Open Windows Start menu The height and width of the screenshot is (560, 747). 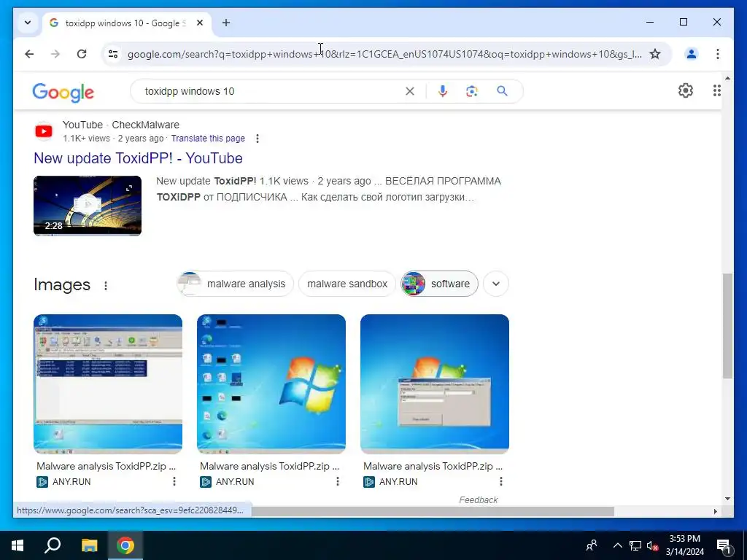pos(18,545)
